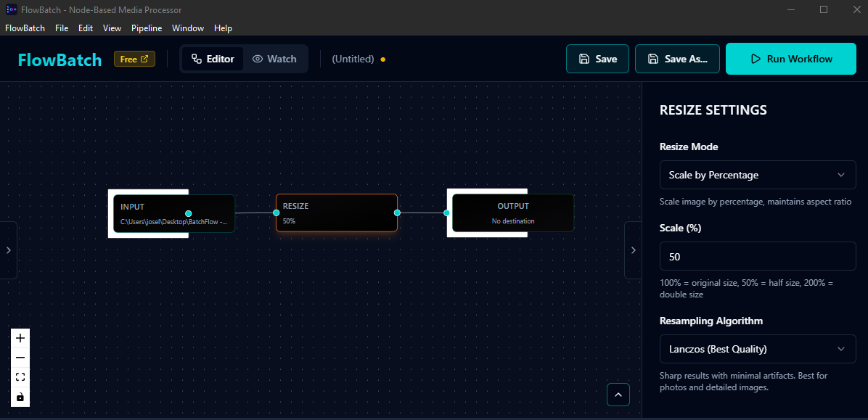Click the output port on the INPUT node
The width and height of the screenshot is (868, 420).
[x=189, y=213]
